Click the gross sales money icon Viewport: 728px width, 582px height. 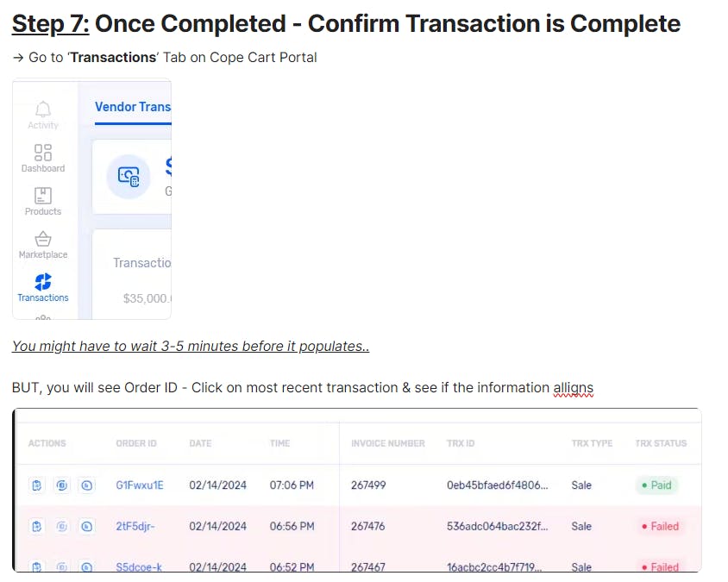pos(129,177)
